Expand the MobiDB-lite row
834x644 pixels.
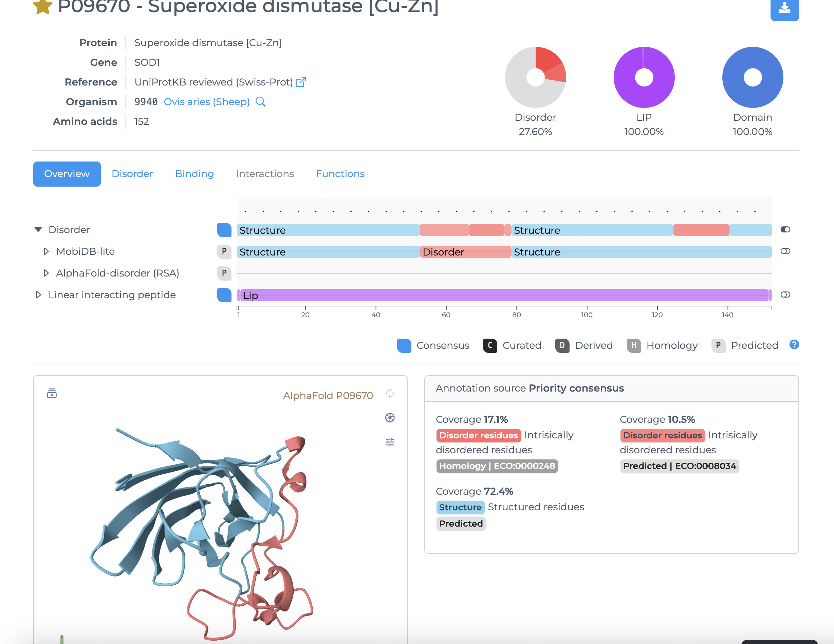pos(46,251)
